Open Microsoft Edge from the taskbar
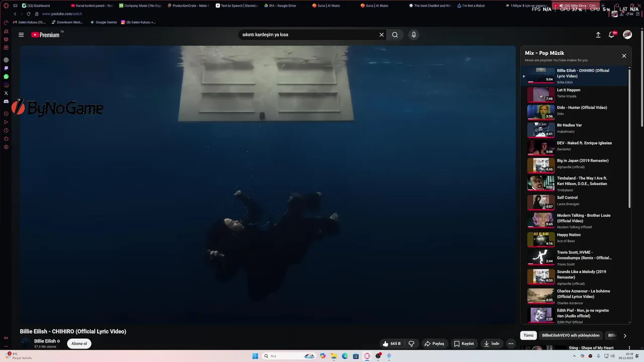 tap(345, 356)
